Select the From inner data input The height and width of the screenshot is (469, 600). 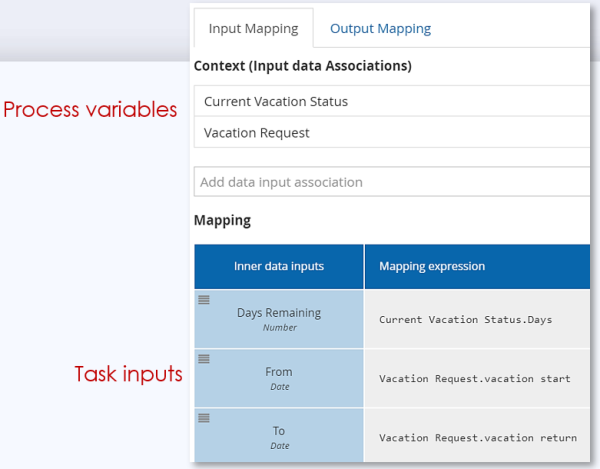coord(279,372)
